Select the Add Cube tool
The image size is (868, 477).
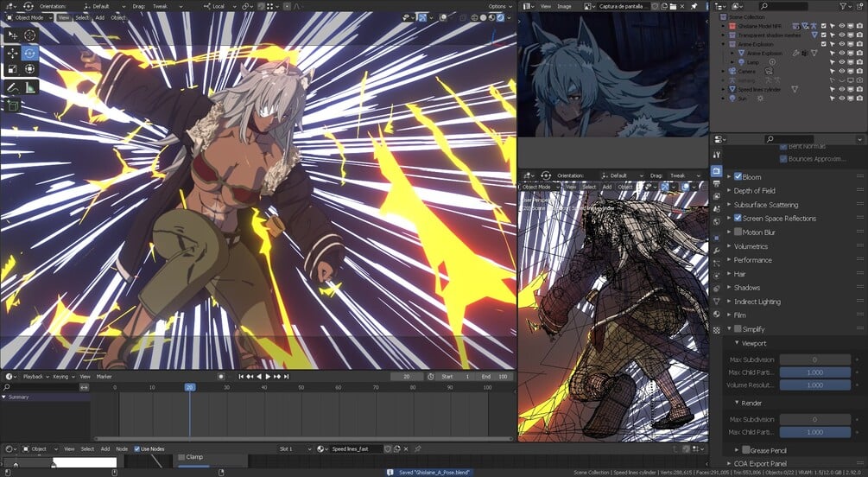pos(13,105)
